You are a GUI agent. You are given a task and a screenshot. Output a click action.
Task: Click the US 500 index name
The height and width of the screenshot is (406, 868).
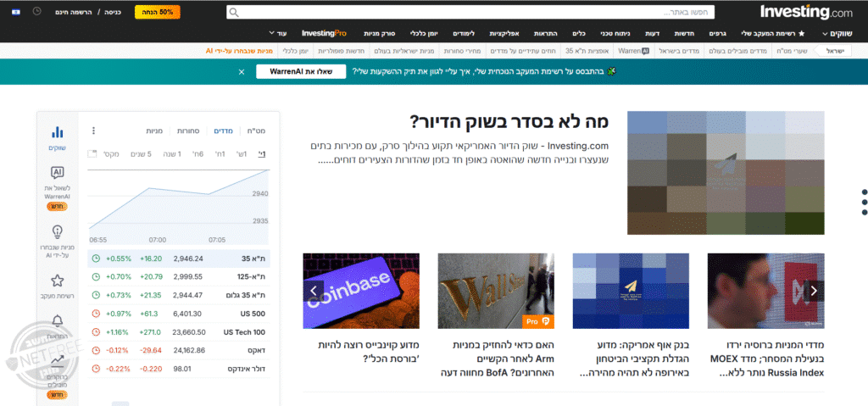[253, 314]
